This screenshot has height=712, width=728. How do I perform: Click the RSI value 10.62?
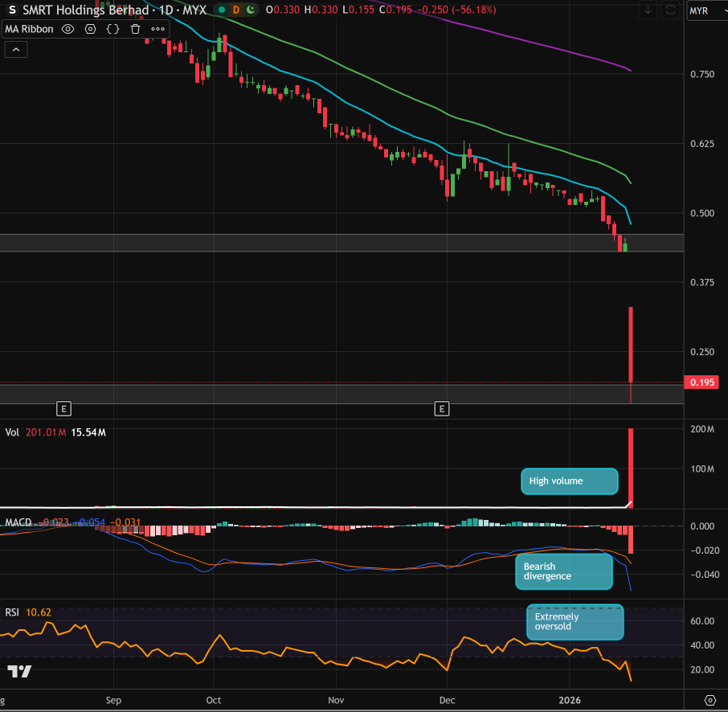coord(39,612)
